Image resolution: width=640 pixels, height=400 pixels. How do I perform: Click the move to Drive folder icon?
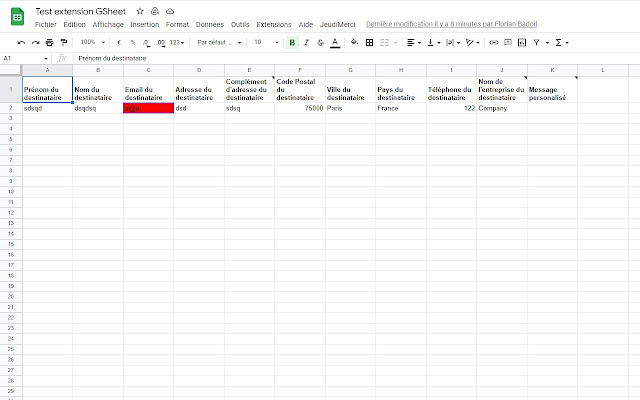(x=155, y=11)
